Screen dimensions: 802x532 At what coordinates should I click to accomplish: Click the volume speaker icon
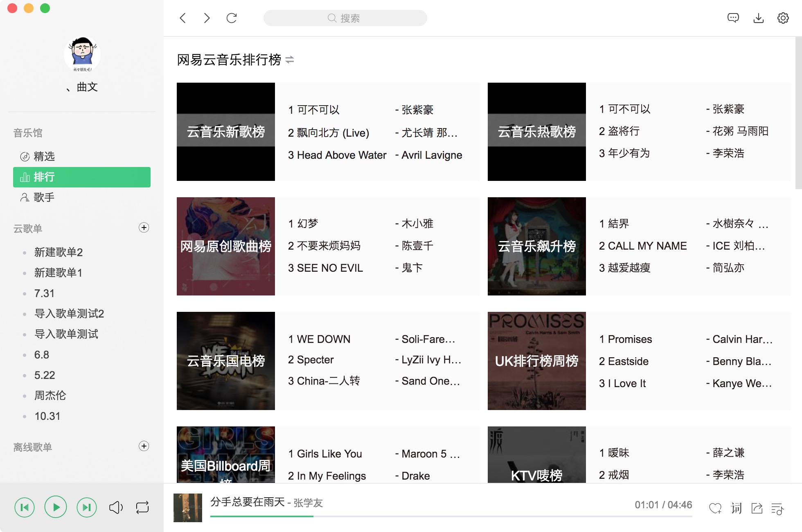[x=116, y=507]
